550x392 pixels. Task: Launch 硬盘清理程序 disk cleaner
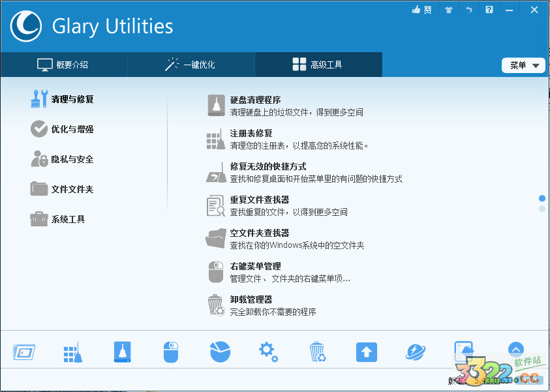[285, 106]
